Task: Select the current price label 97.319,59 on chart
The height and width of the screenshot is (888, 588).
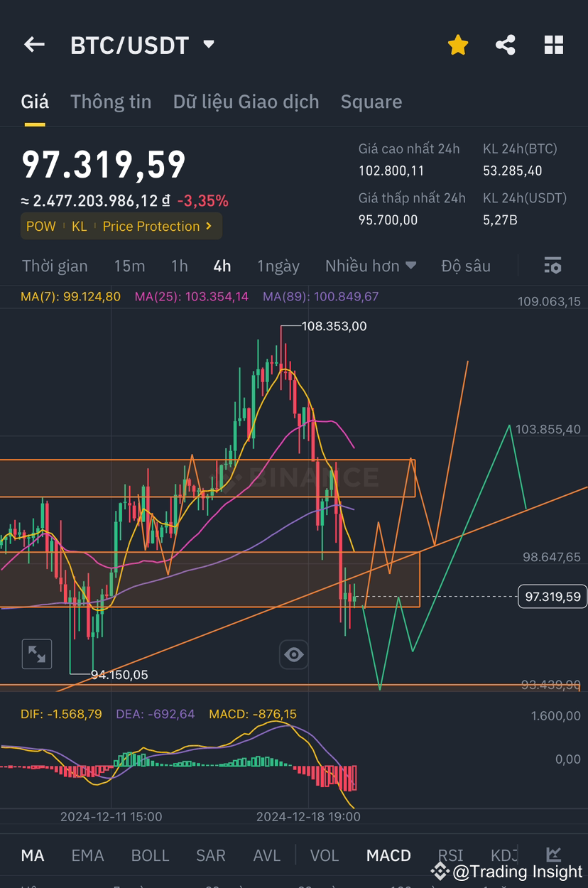Action: (x=552, y=597)
